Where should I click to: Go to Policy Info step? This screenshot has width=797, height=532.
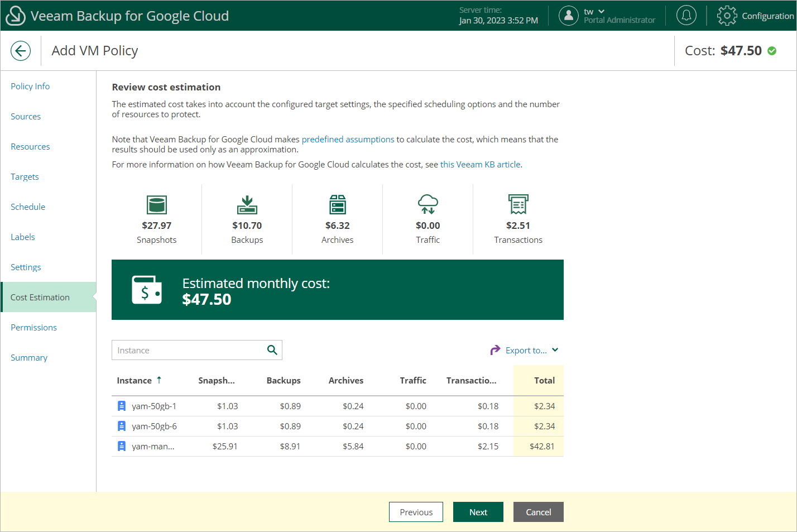pyautogui.click(x=30, y=86)
